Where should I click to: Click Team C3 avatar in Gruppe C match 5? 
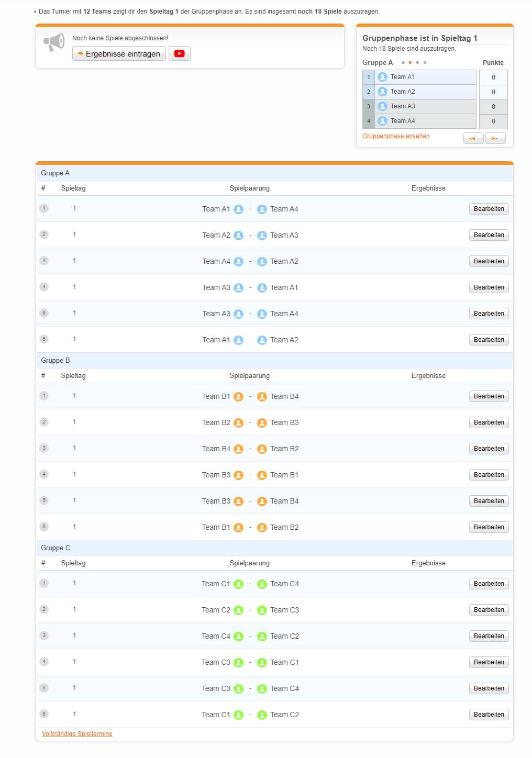pyautogui.click(x=238, y=689)
